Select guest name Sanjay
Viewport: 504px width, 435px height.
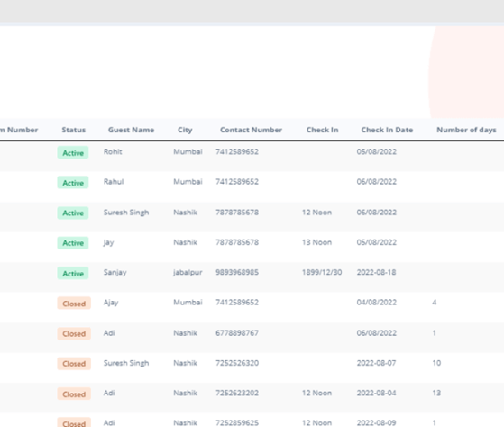(x=115, y=273)
